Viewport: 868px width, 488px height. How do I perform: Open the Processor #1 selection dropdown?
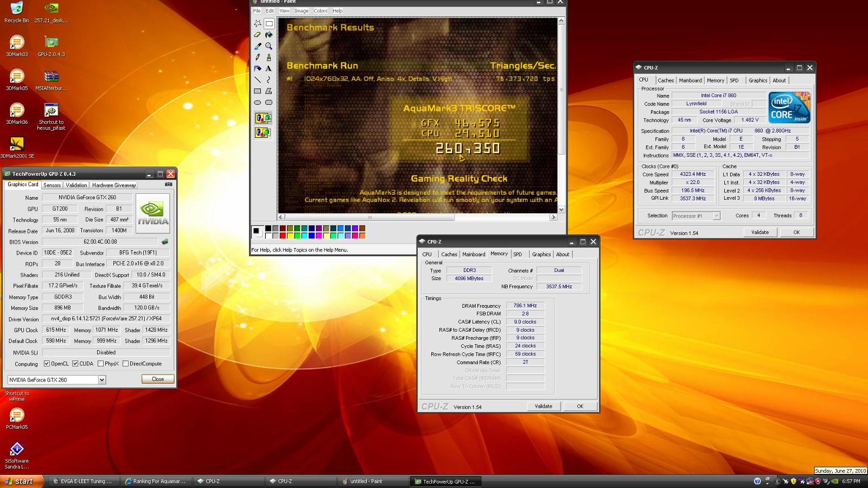coord(716,216)
